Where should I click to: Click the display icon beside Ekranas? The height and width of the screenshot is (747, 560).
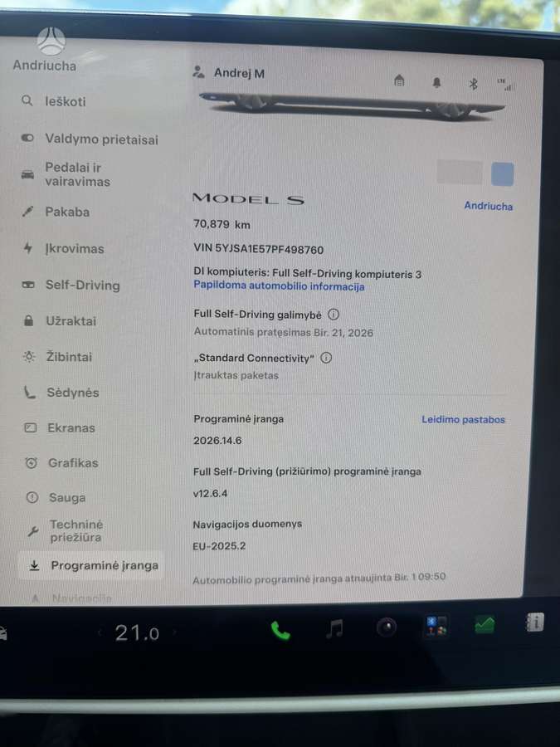pyautogui.click(x=30, y=427)
